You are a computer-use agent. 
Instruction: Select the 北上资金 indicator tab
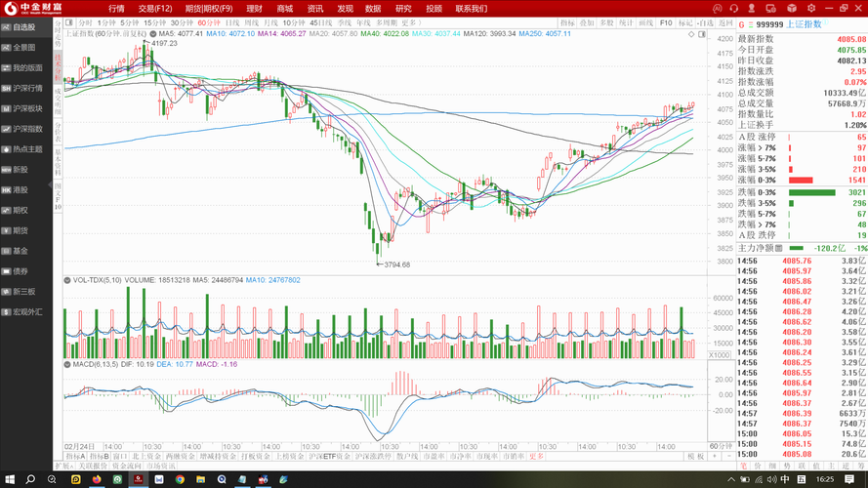(146, 457)
